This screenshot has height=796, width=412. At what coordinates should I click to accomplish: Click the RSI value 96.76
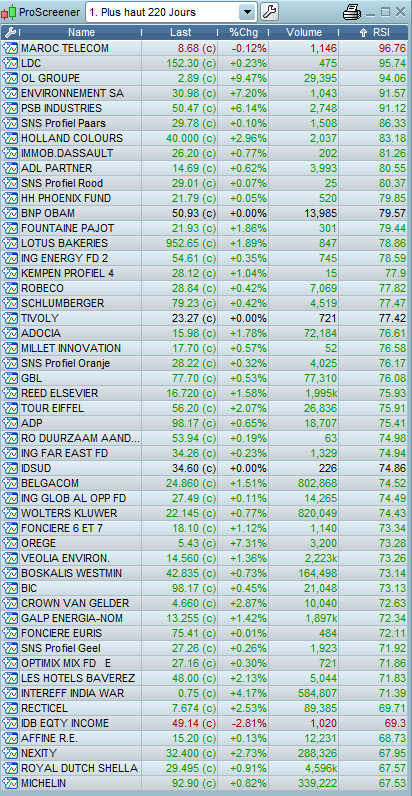click(x=393, y=49)
